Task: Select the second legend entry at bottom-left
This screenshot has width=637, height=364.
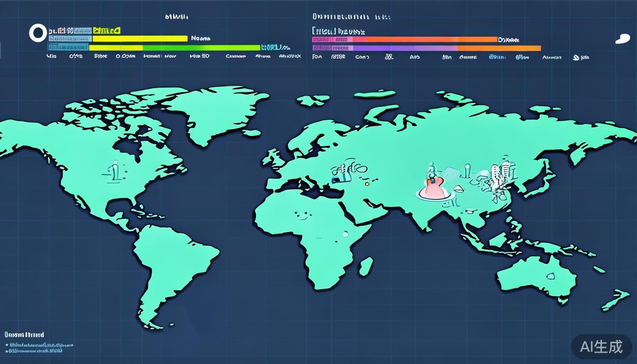Action: coord(36,351)
